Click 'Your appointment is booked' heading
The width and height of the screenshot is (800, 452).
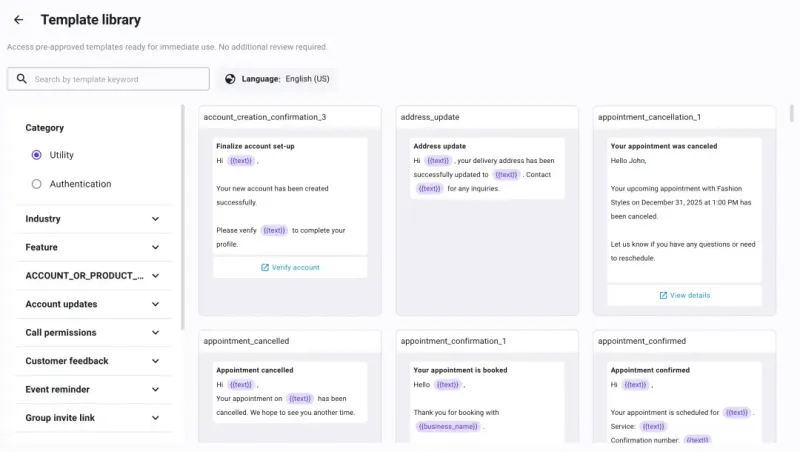click(x=460, y=370)
